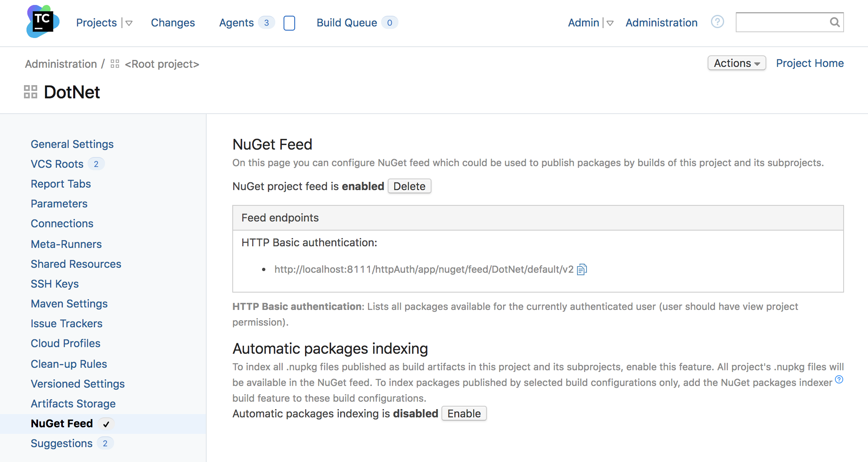Image resolution: width=868 pixels, height=462 pixels.
Task: Expand the Projects dropdown arrow
Action: click(x=129, y=23)
